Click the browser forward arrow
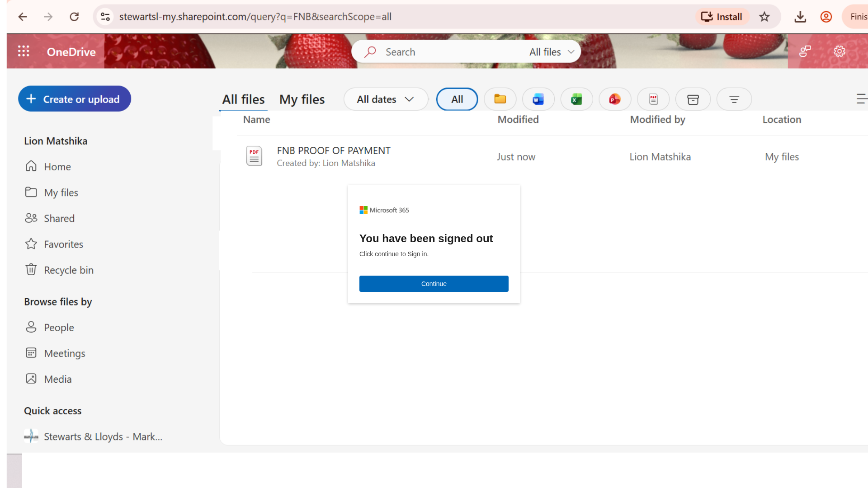Screen dimensions: 868x488 click(x=48, y=17)
